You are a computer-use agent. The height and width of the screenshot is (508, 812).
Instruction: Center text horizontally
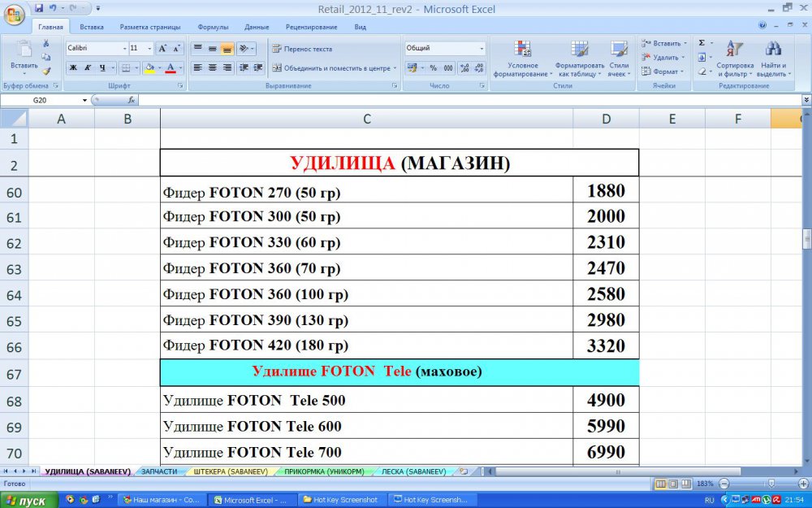(x=212, y=68)
